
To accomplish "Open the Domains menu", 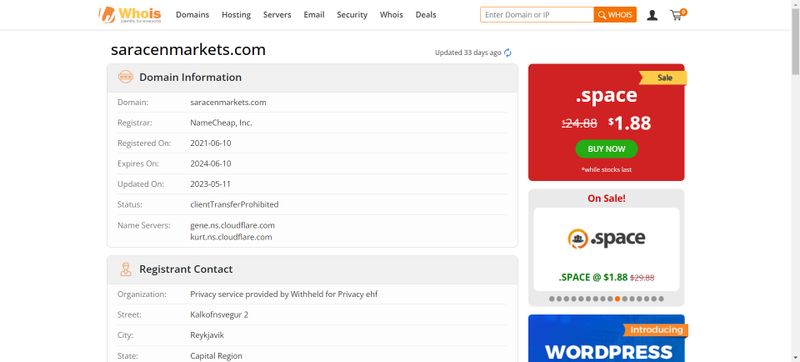I will [192, 15].
